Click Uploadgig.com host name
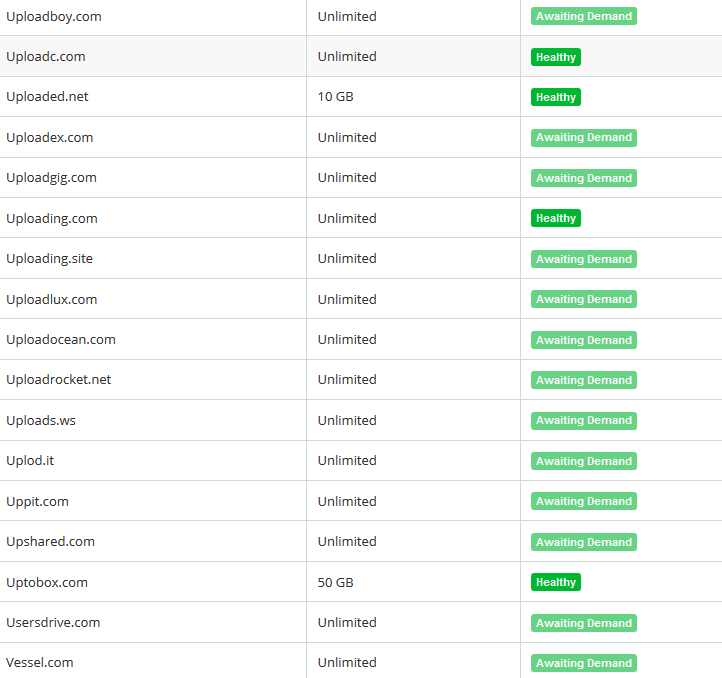The width and height of the screenshot is (722, 678). click(52, 178)
